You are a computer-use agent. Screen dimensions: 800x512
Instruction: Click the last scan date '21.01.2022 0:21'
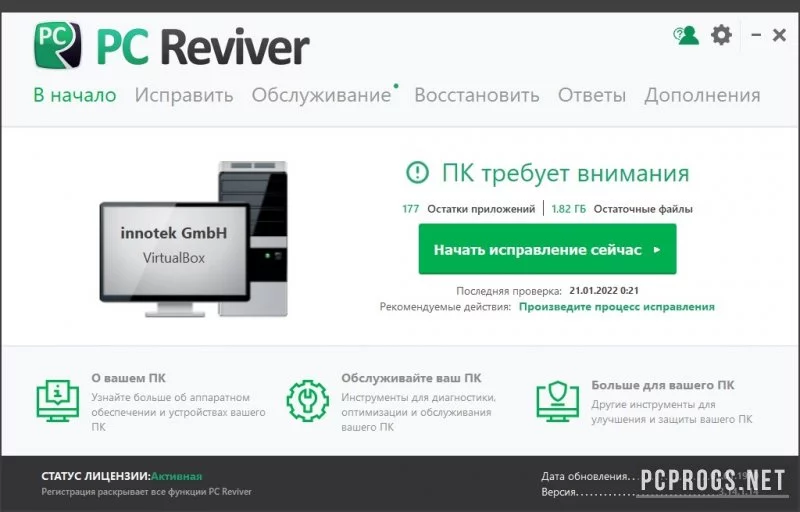pos(604,291)
